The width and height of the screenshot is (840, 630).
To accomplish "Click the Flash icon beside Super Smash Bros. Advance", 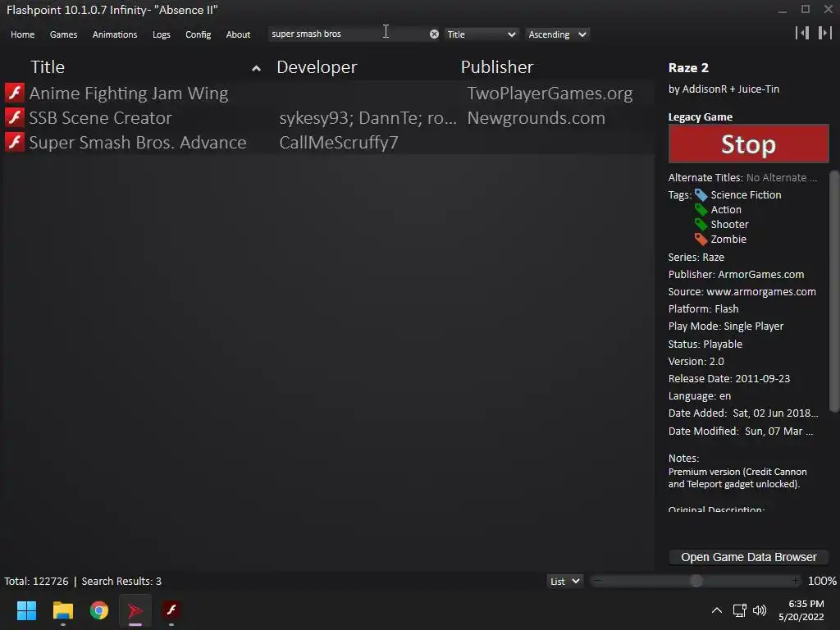I will click(15, 142).
